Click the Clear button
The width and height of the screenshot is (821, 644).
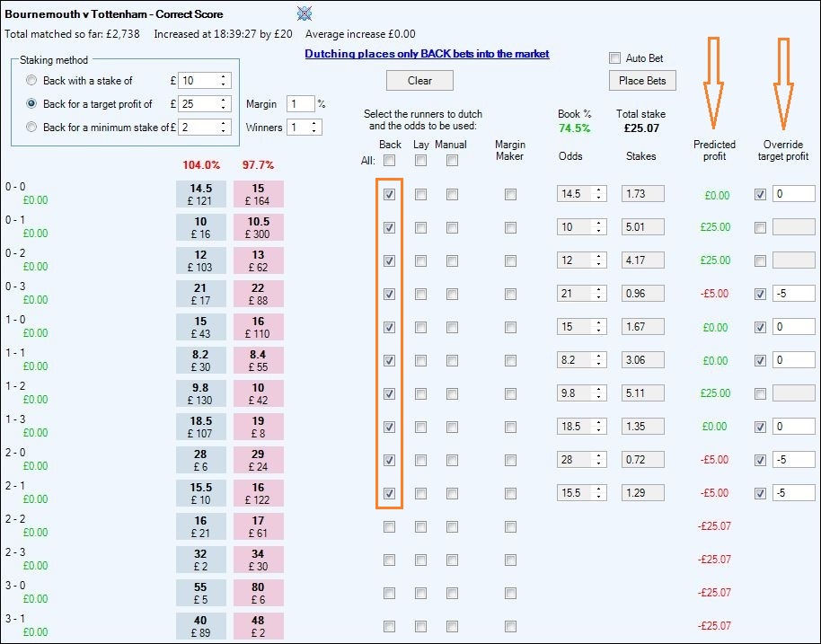tap(419, 80)
